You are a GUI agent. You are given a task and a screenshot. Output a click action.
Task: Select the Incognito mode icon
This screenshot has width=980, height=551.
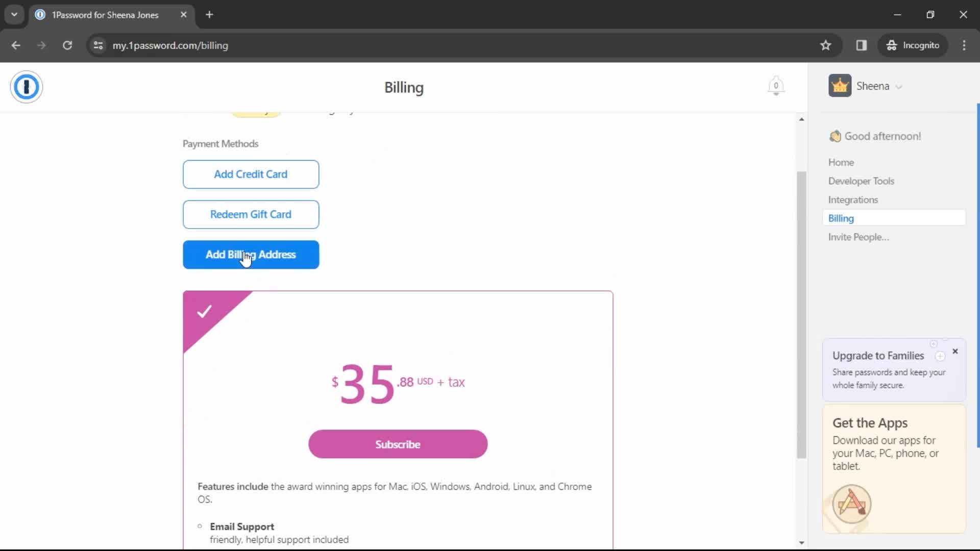(892, 45)
